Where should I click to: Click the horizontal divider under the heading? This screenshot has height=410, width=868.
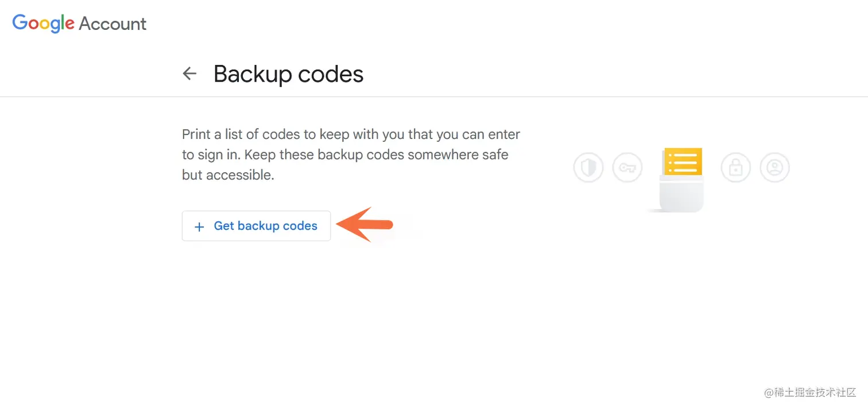tap(434, 97)
